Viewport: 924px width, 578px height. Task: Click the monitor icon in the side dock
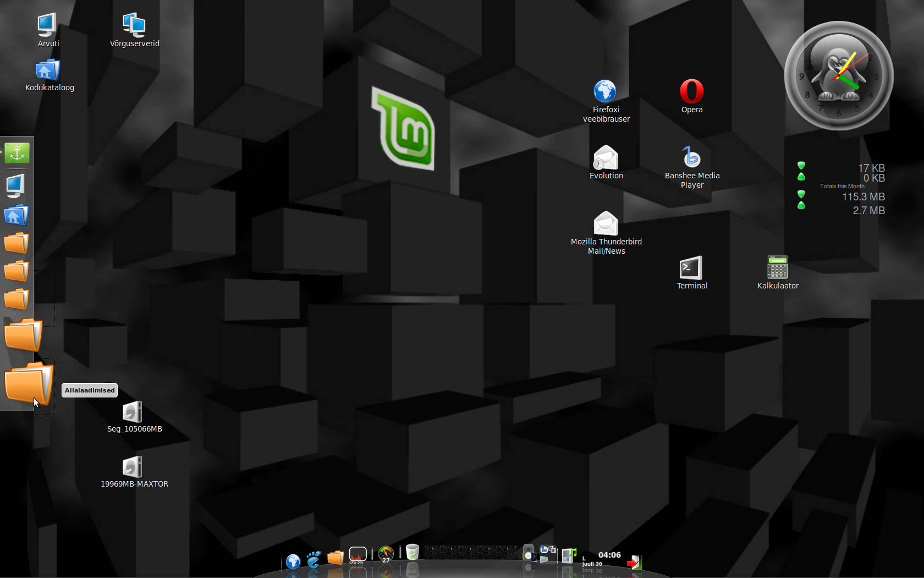pos(15,186)
